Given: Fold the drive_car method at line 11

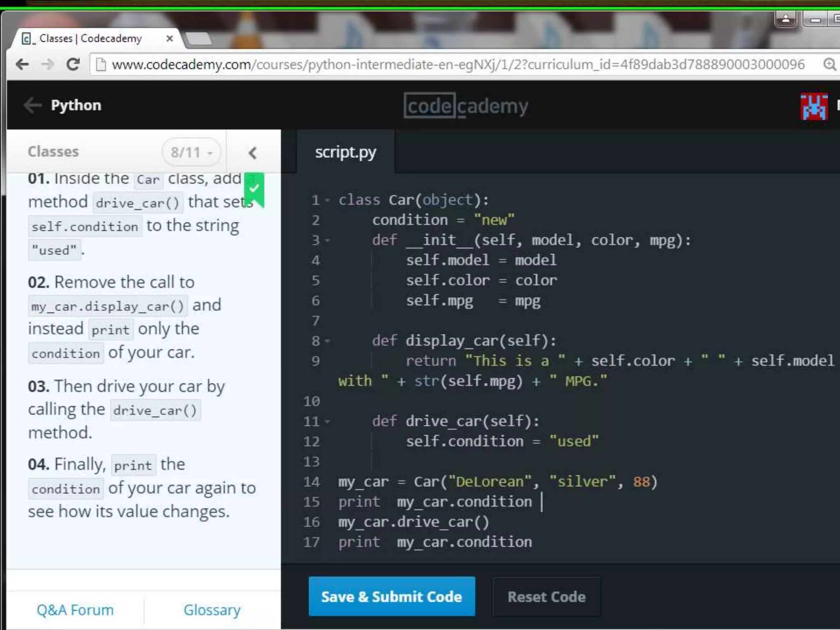Looking at the screenshot, I should pos(327,421).
